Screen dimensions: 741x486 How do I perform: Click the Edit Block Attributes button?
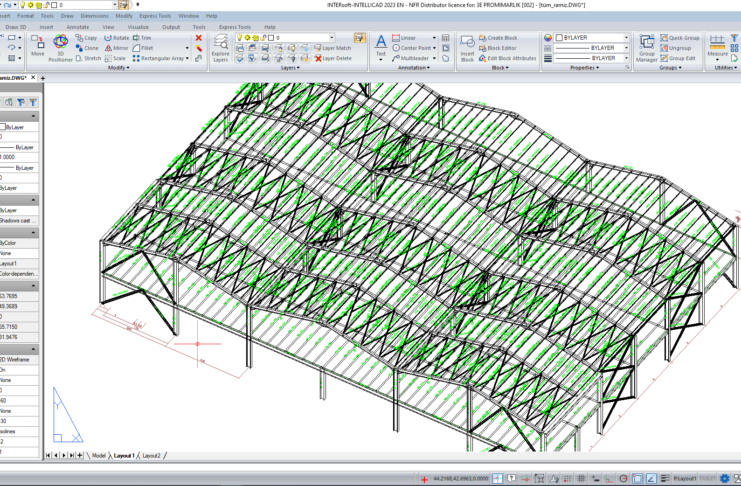509,59
